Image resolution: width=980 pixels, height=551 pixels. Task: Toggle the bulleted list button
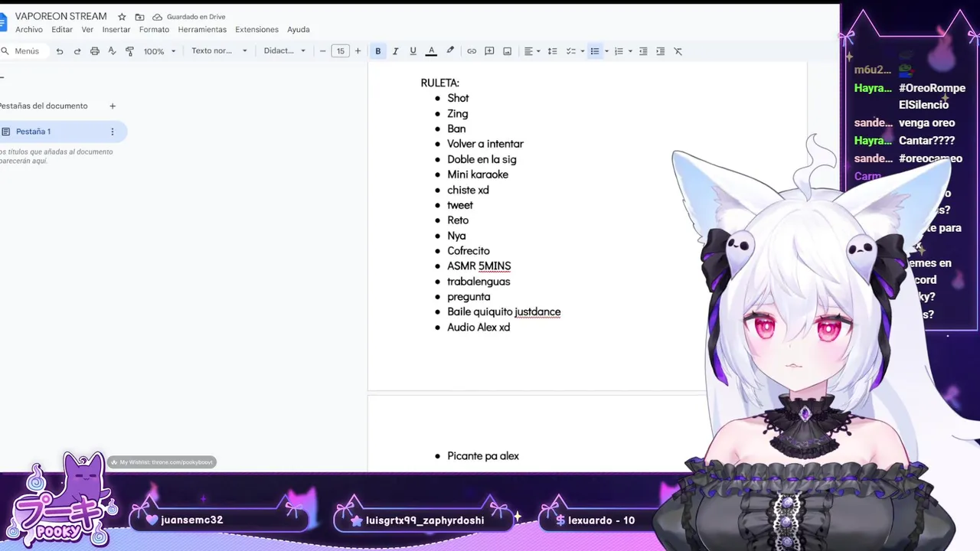tap(595, 51)
